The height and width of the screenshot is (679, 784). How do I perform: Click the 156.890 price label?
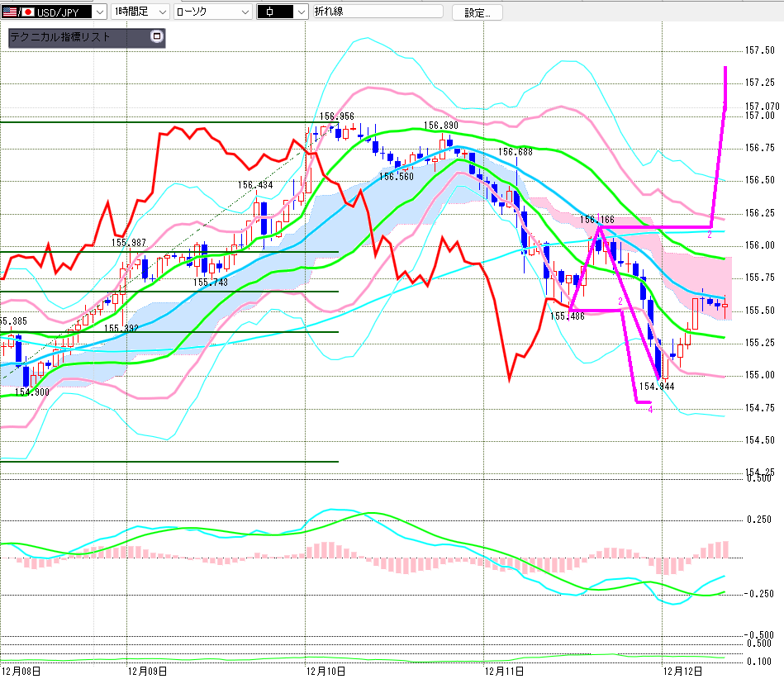(441, 126)
